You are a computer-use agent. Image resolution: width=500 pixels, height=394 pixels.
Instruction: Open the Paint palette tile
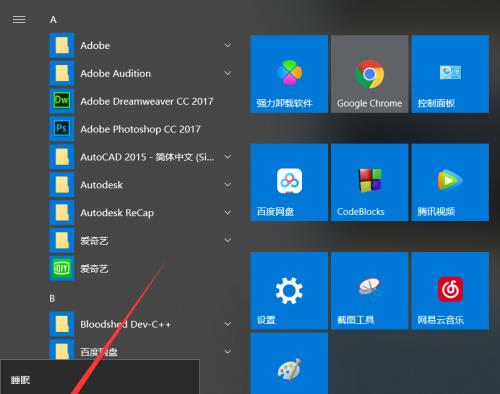[x=289, y=363]
